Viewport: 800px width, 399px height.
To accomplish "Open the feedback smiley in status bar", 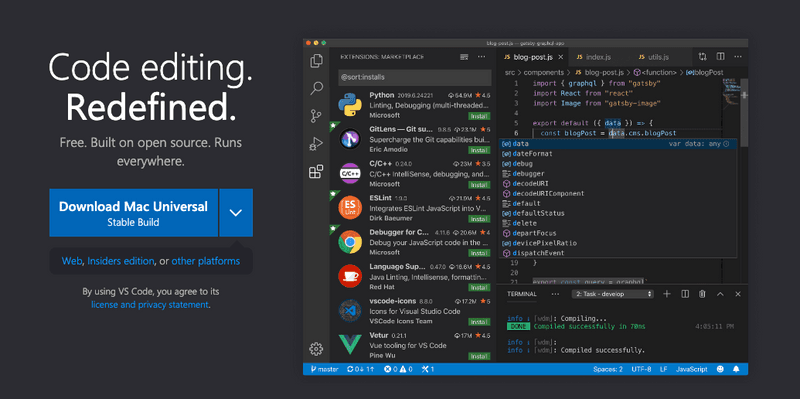I will tap(720, 369).
